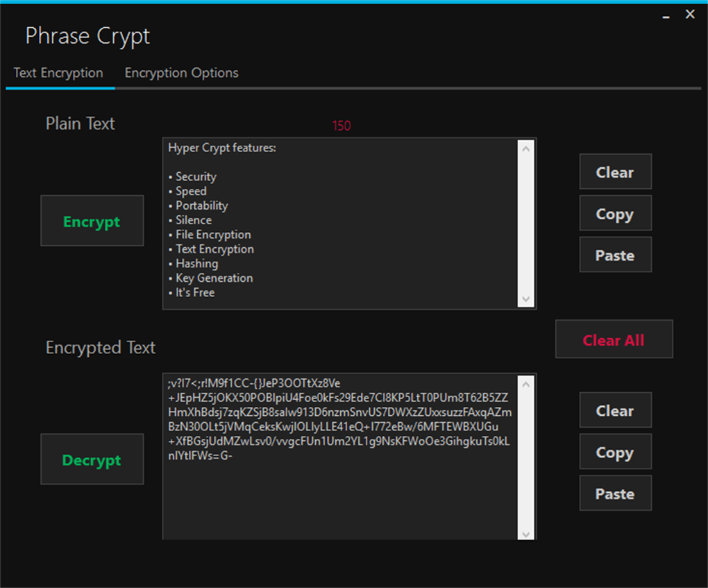Paste into the Plain Text box
This screenshot has width=708, height=588.
click(616, 255)
